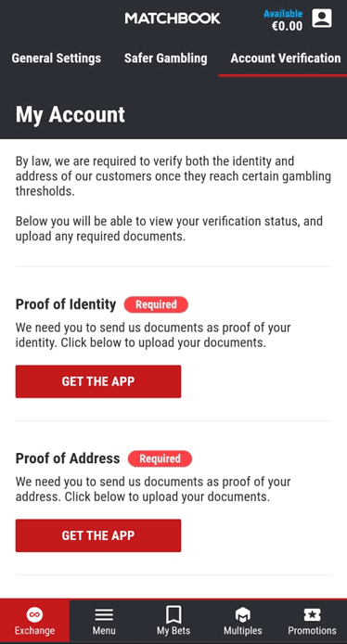Click the My Account heading
The image size is (347, 644).
[x=71, y=114]
